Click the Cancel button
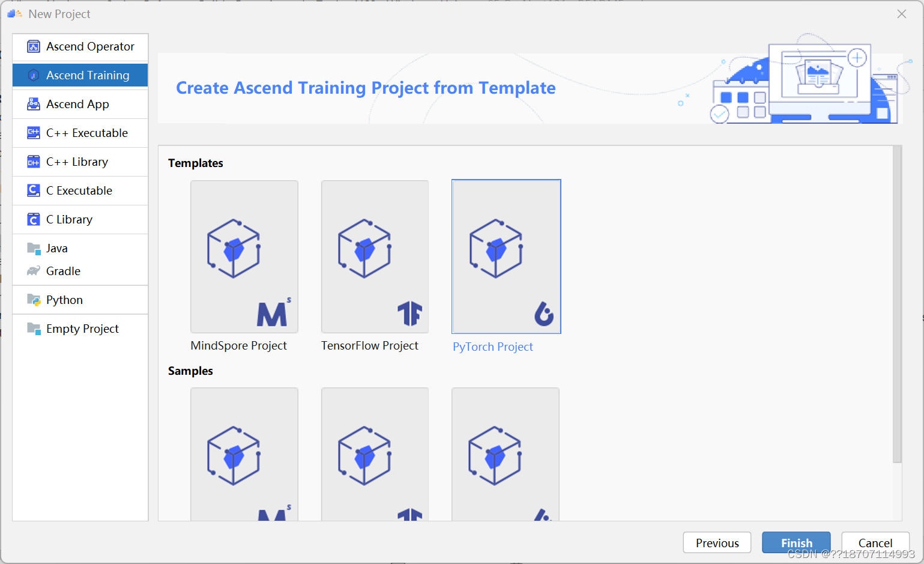The height and width of the screenshot is (564, 924). tap(875, 543)
